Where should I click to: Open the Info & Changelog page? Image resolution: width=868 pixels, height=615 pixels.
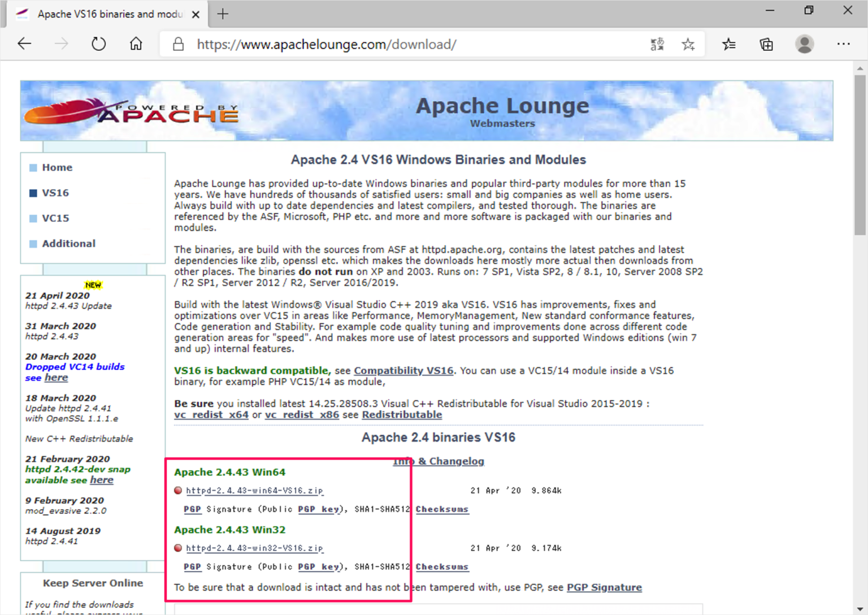[439, 461]
